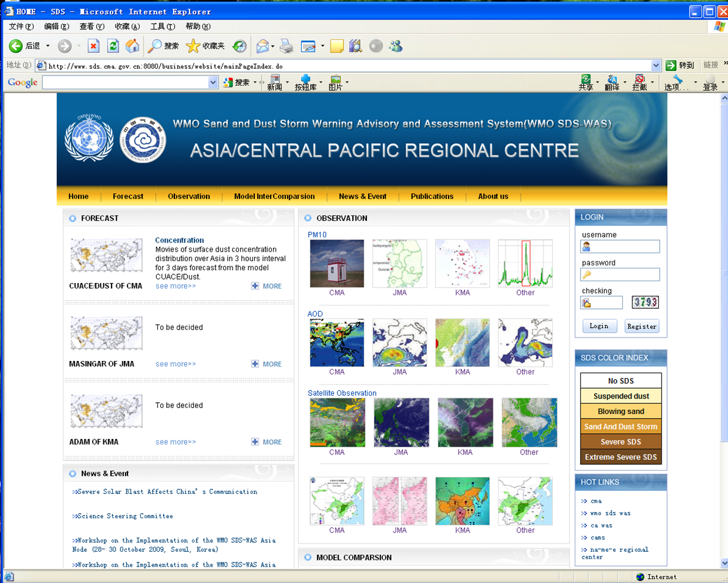Go to the browser Home page icon

(133, 46)
